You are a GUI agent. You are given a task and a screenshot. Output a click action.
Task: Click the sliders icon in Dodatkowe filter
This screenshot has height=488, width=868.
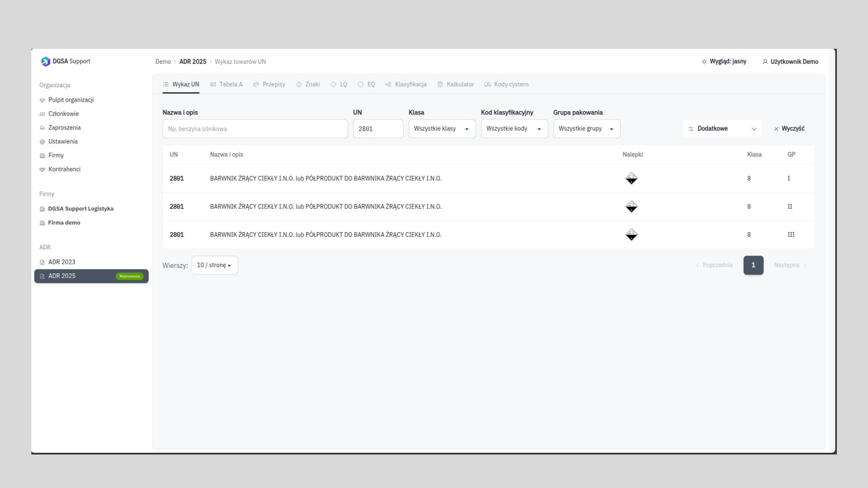pos(691,129)
